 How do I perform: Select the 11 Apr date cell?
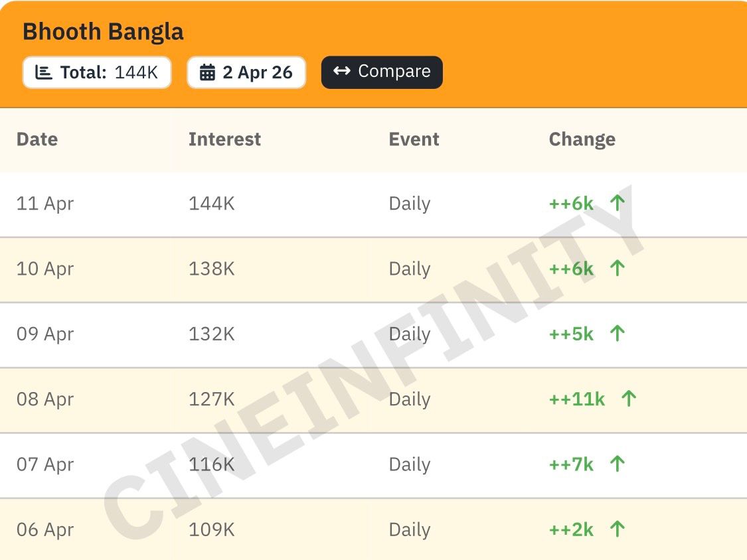45,203
